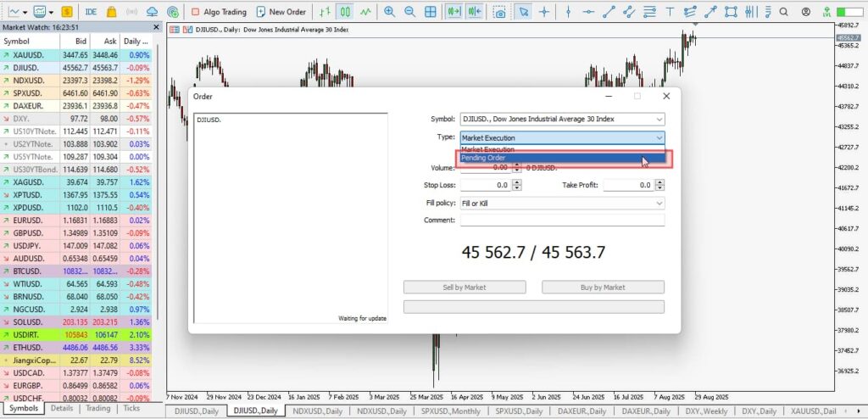Collapse the Type dropdown arrow
Screen dimensions: 868x419
[659, 137]
